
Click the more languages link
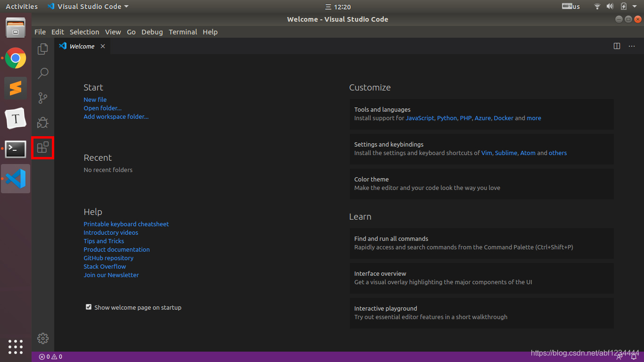(x=534, y=118)
